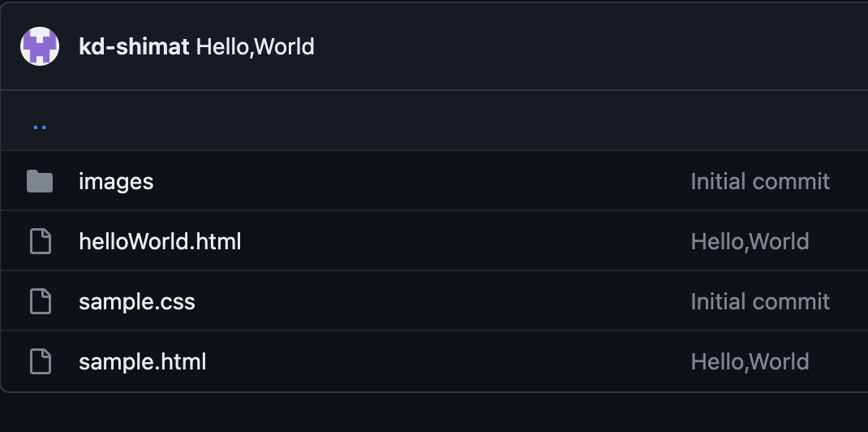This screenshot has height=432, width=868.
Task: Click the images folder icon
Action: pos(40,181)
